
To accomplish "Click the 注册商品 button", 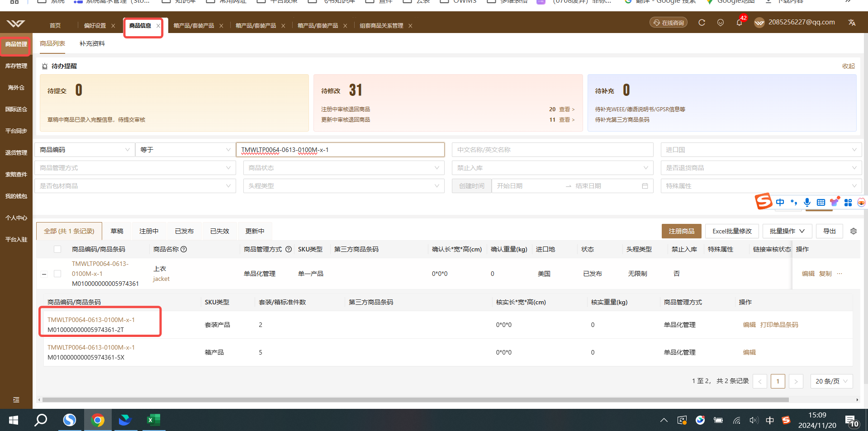I will point(682,231).
